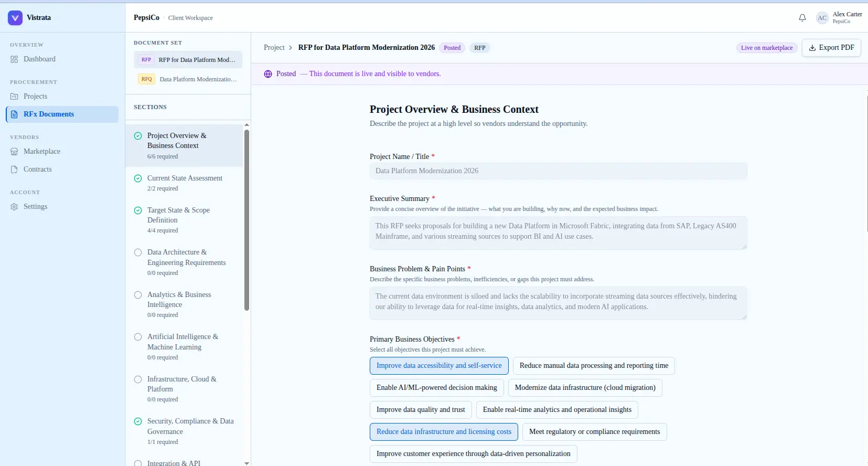The height and width of the screenshot is (466, 868).
Task: Toggle Reduce manual data processing objective
Action: [x=594, y=366]
